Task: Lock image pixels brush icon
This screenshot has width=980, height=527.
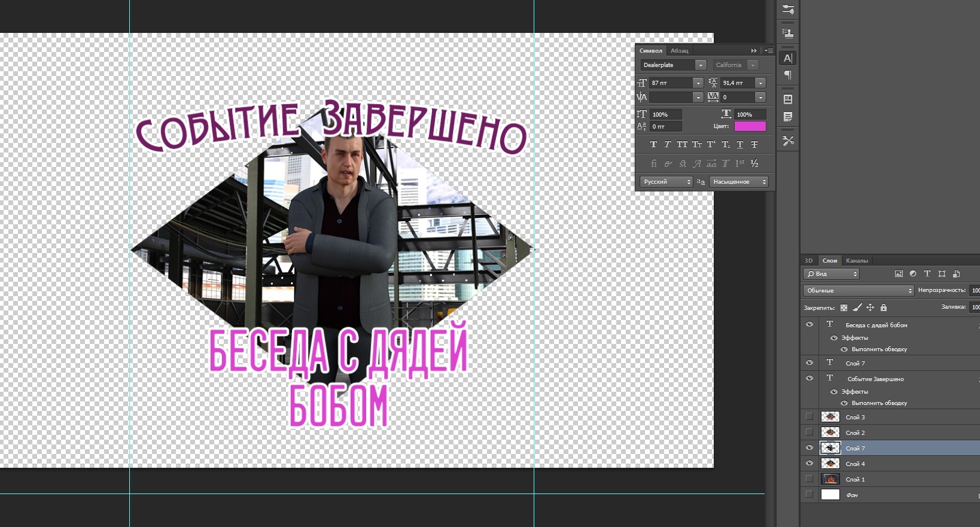Action: [857, 307]
